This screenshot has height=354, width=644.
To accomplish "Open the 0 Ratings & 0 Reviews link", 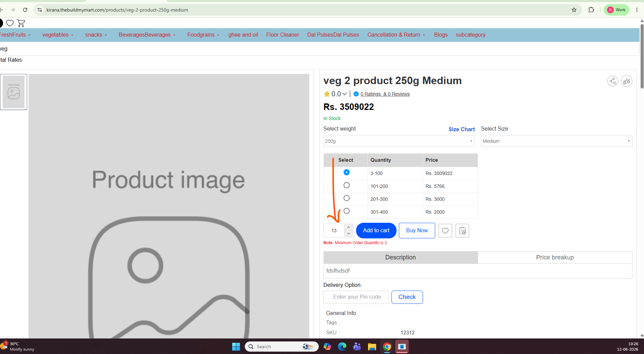I will click(385, 94).
